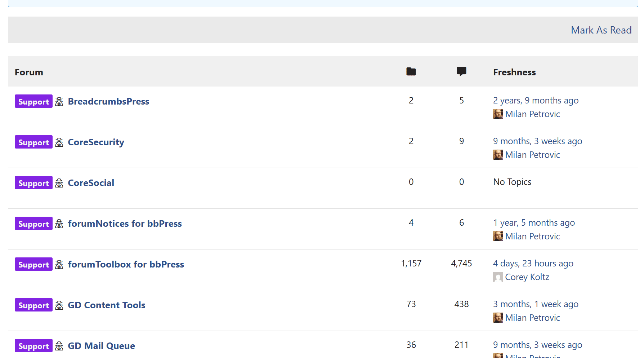This screenshot has height=358, width=644.
Task: Open the 1 year, 5 months ago link
Action: (x=534, y=222)
